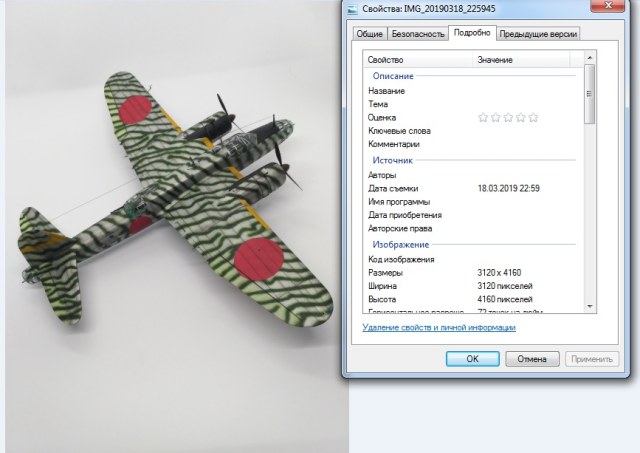
Task: Select the Размеры property label
Action: click(385, 273)
